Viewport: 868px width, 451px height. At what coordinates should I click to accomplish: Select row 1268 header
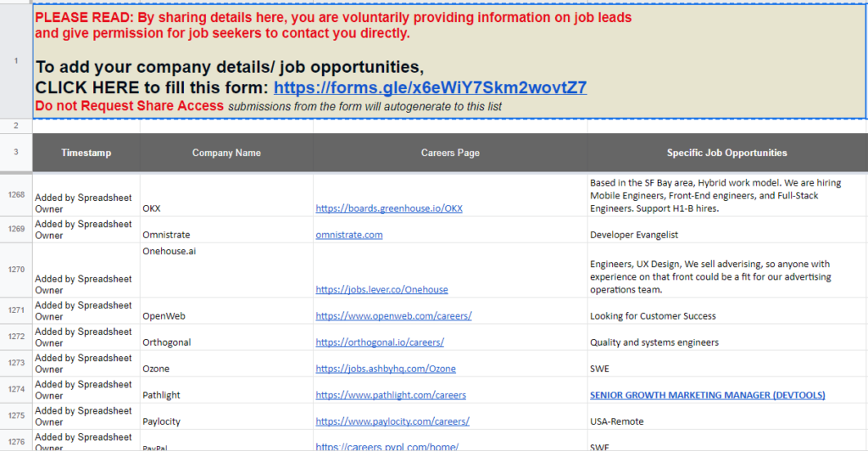[16, 195]
